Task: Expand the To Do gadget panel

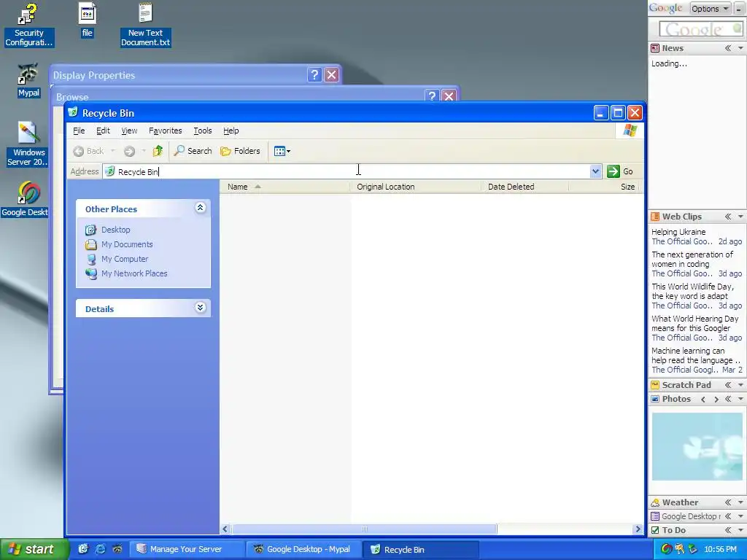Action: 728,530
